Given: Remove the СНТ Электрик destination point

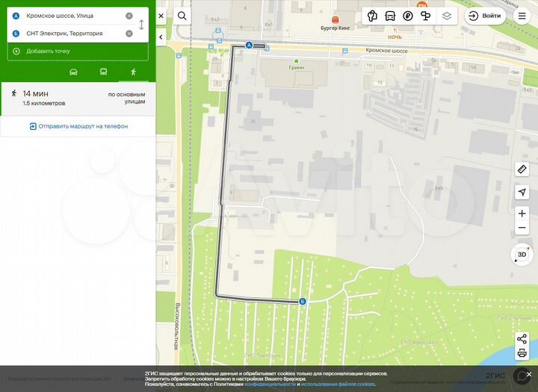Looking at the screenshot, I should [129, 34].
